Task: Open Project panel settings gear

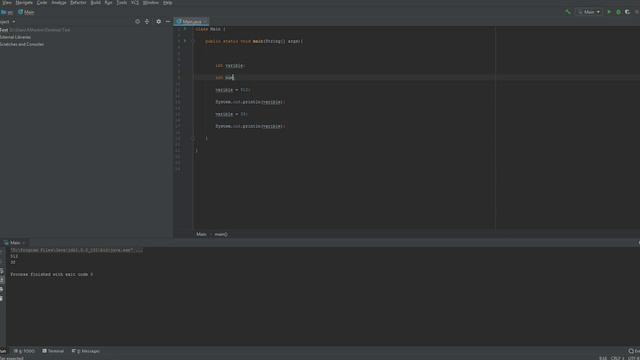Action: tap(158, 21)
